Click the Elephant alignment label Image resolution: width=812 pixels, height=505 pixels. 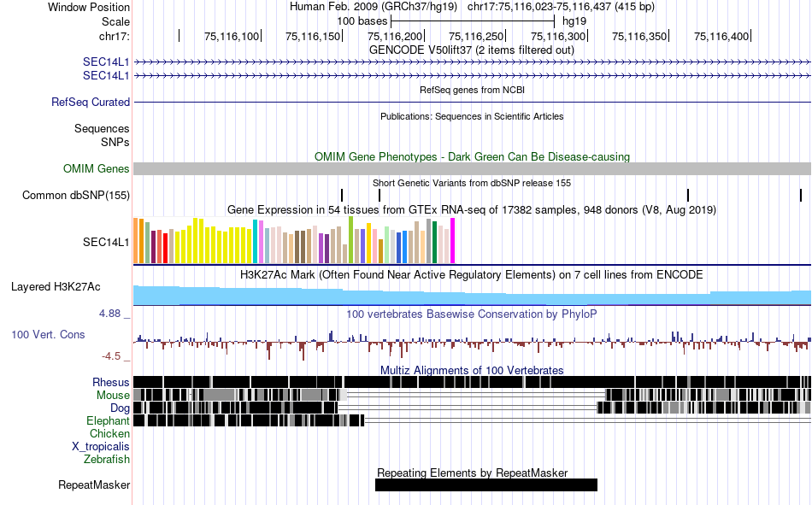coord(109,421)
